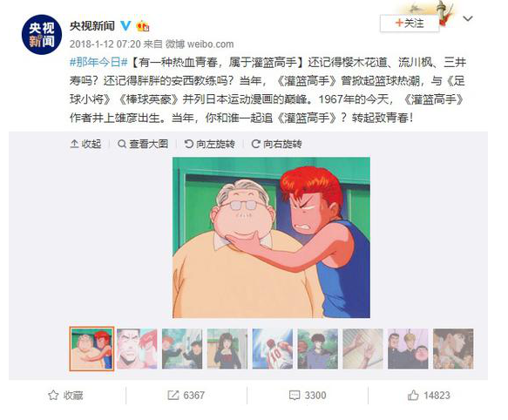Rotate image right with 向右旋转

(277, 144)
